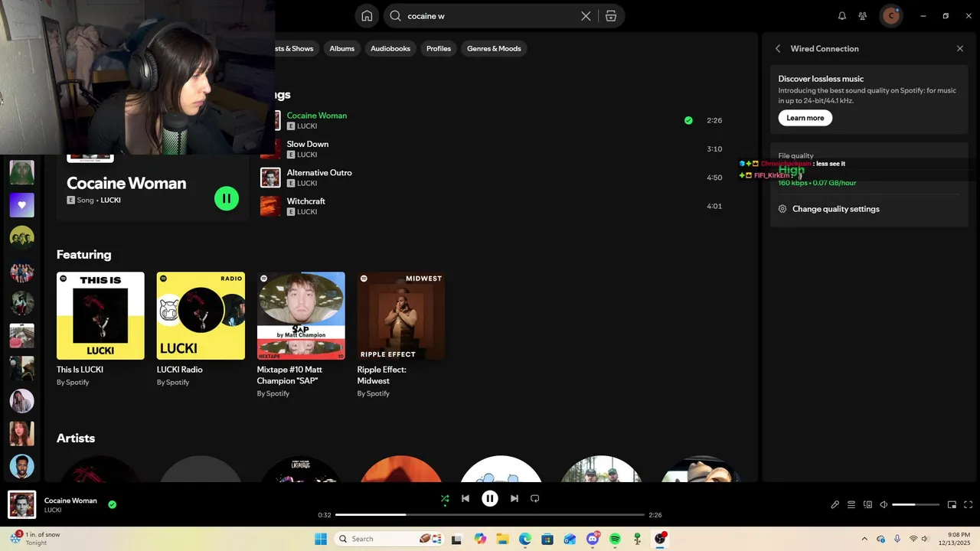Image resolution: width=980 pixels, height=551 pixels.
Task: Select the Genres & Moods filter tab
Action: click(494, 48)
